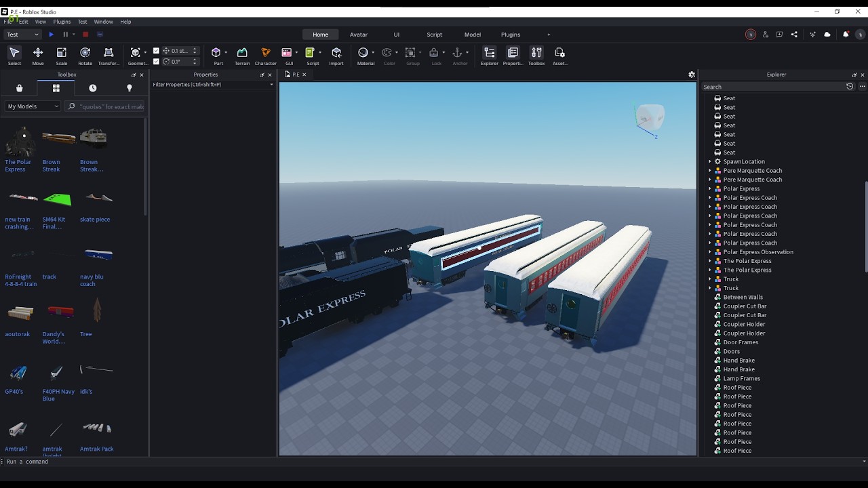Open the View menu

click(x=41, y=22)
